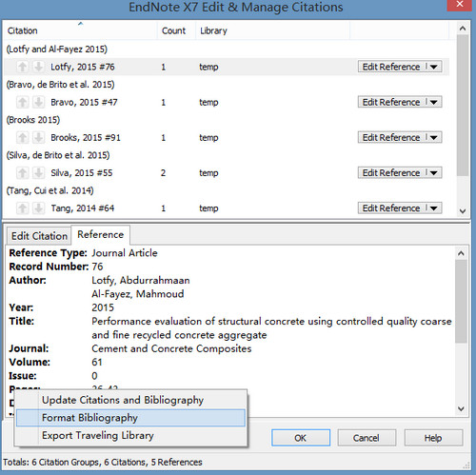
Task: Sort by the Library column header
Action: pyautogui.click(x=272, y=30)
